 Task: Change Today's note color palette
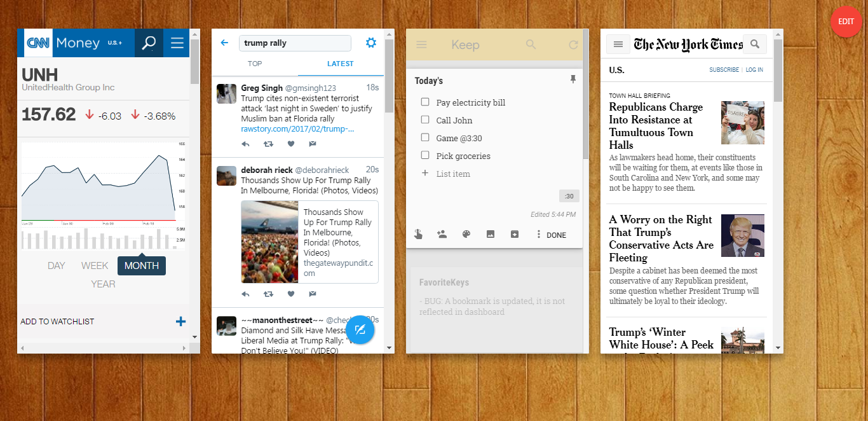466,234
